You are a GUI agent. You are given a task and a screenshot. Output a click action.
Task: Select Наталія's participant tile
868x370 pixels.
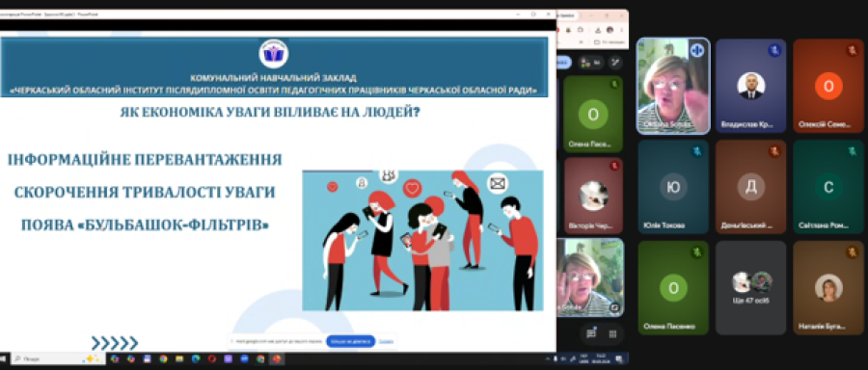(x=828, y=287)
